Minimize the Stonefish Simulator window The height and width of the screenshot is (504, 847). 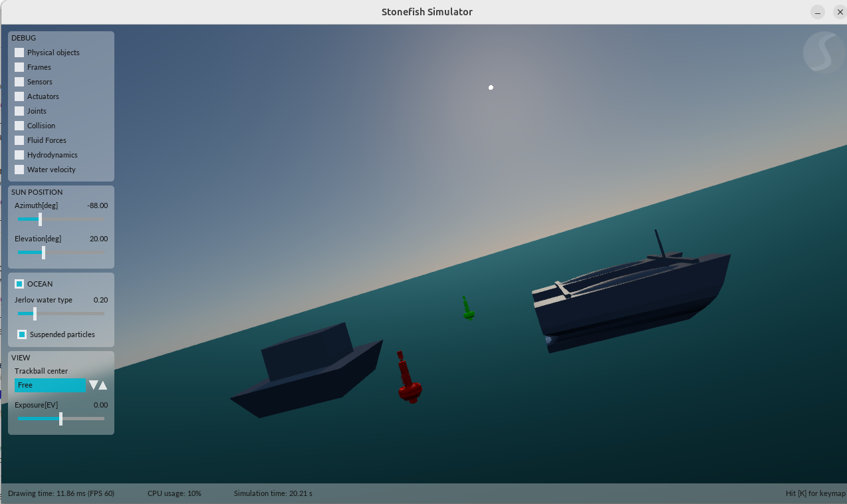click(818, 12)
